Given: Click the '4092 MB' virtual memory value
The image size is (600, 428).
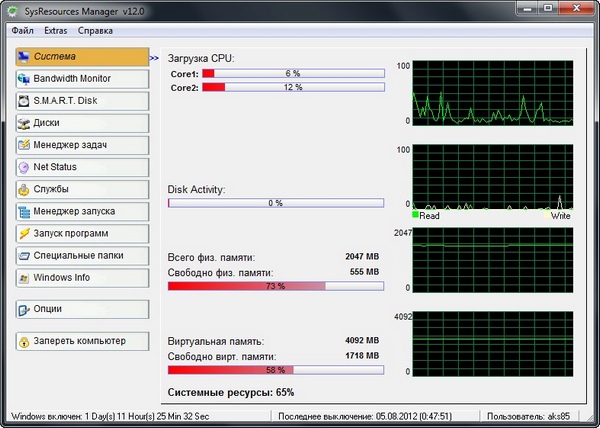Looking at the screenshot, I should [362, 340].
